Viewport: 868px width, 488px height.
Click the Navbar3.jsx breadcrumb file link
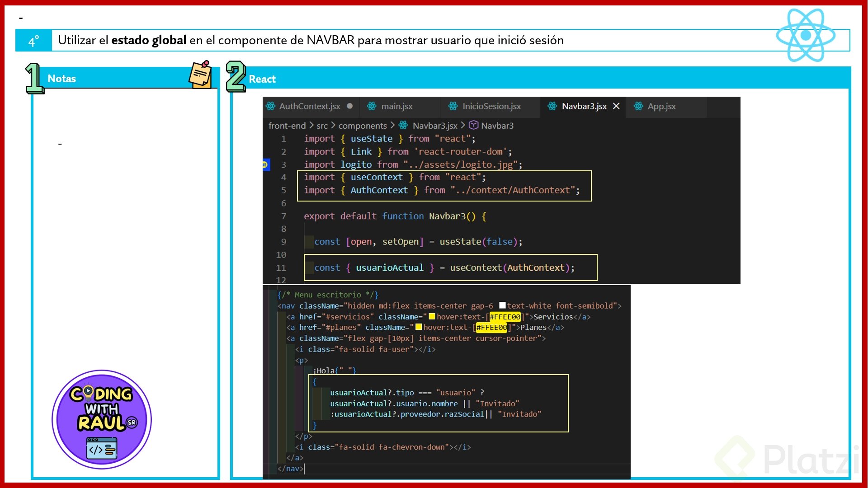[x=434, y=126]
